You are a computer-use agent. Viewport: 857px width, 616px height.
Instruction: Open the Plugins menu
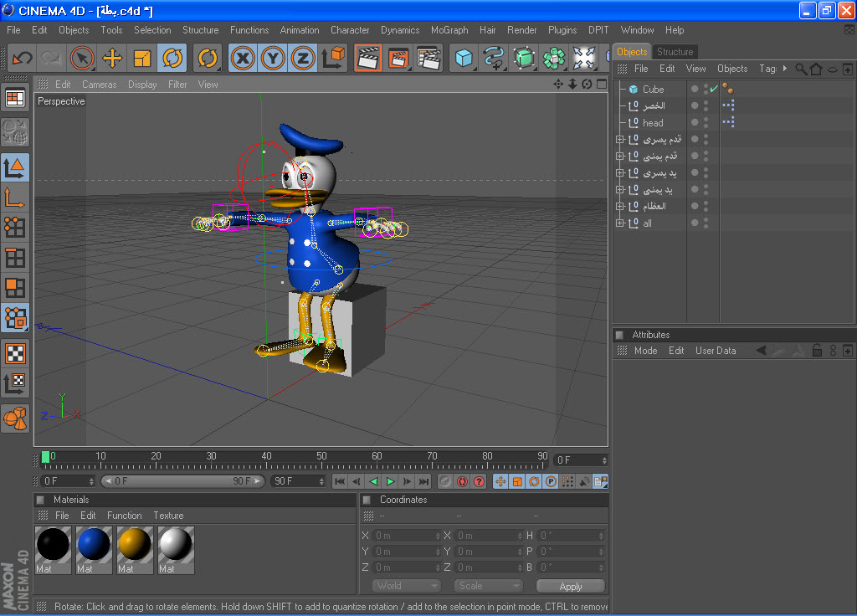click(562, 30)
